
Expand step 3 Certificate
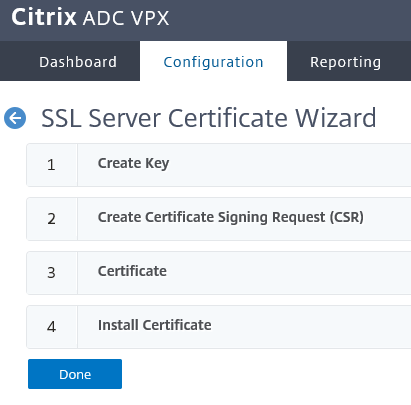219,273
